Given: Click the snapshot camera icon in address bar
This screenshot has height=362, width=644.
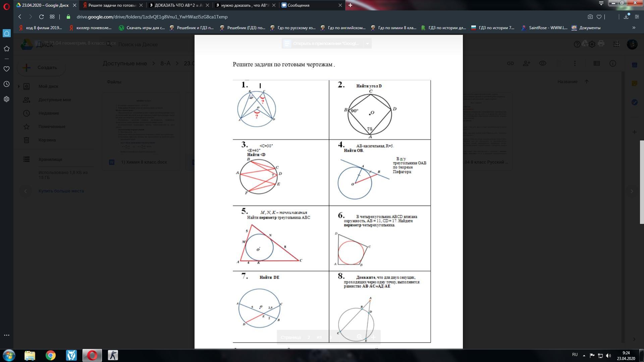Looking at the screenshot, I should tap(590, 17).
